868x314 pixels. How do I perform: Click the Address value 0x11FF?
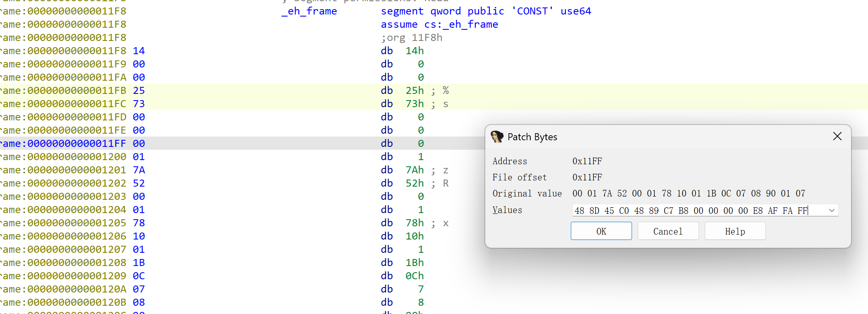(587, 161)
